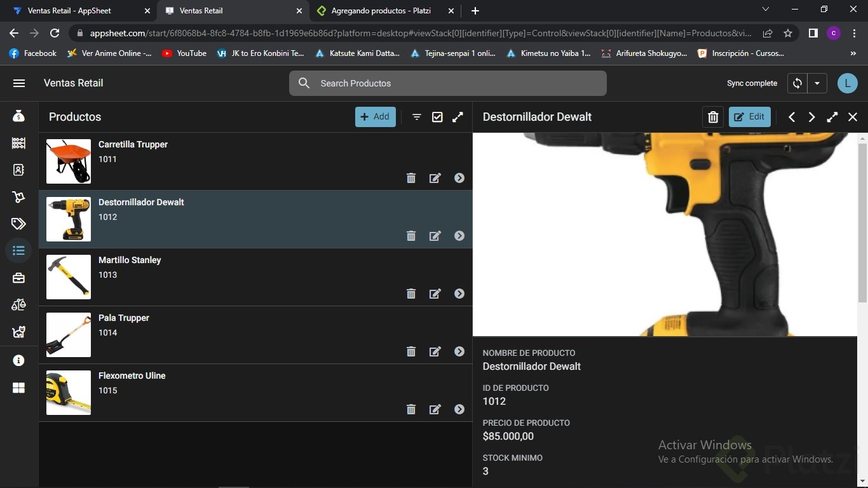Add a new product with Add button
This screenshot has height=488, width=868.
click(376, 117)
